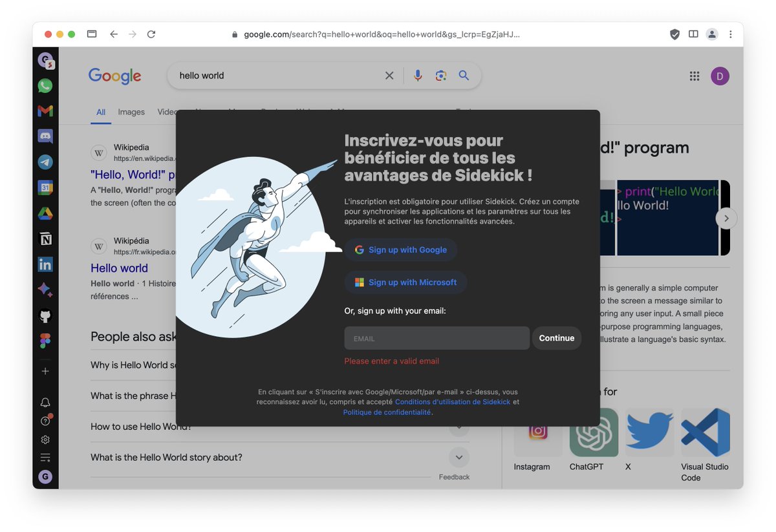
Task: Open Google Drive sidebar app
Action: (45, 213)
